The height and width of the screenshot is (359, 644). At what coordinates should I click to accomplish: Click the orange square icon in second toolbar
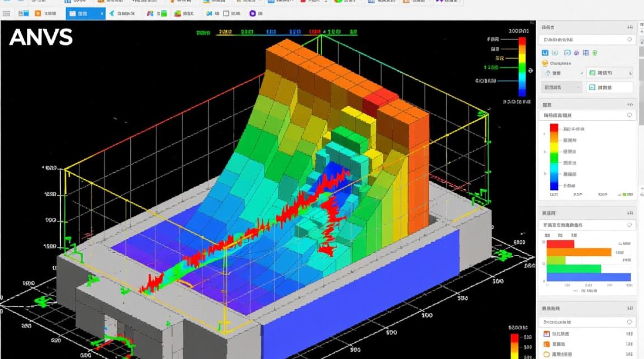(x=38, y=13)
